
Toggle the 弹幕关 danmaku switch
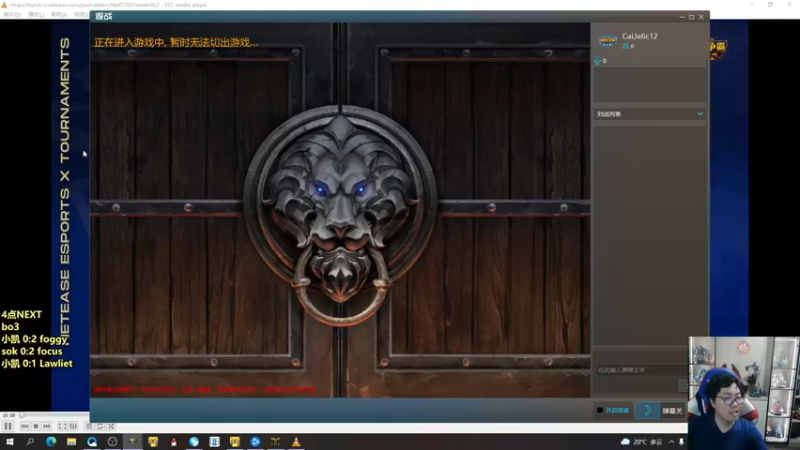[x=672, y=411]
